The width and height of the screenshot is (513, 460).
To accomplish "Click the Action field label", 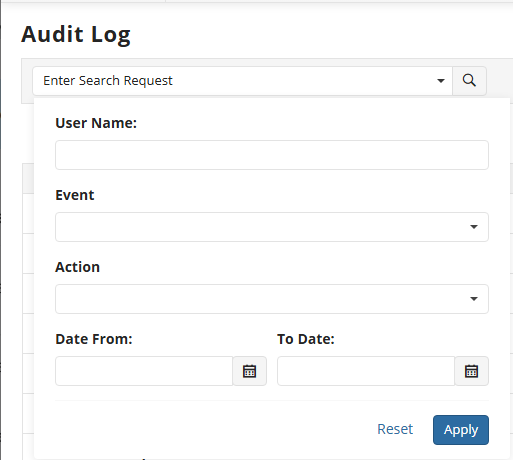I will pos(77,267).
